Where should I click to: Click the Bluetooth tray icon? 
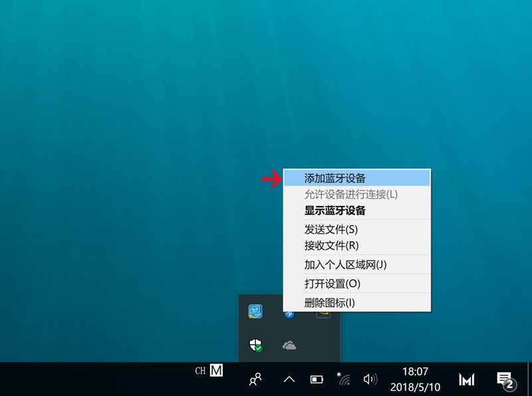click(289, 313)
